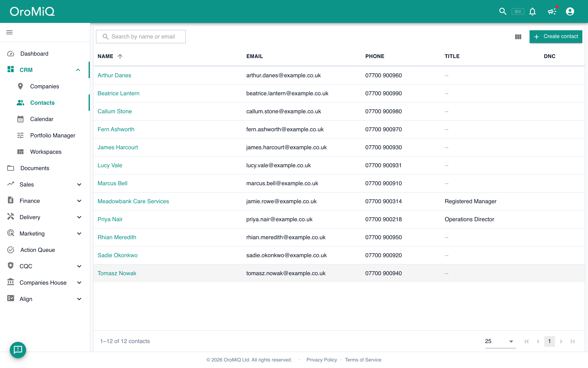The width and height of the screenshot is (588, 368).
Task: Go to the previous page arrow
Action: tap(538, 341)
